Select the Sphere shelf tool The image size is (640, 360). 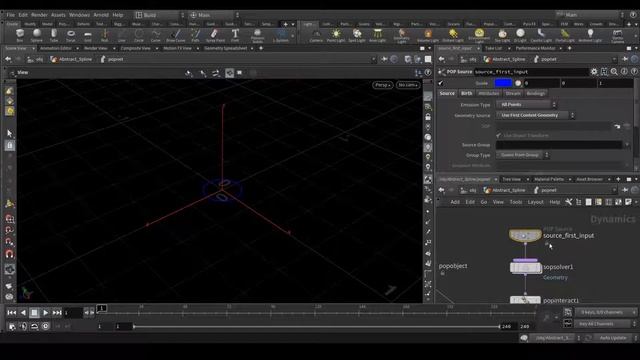click(x=37, y=35)
